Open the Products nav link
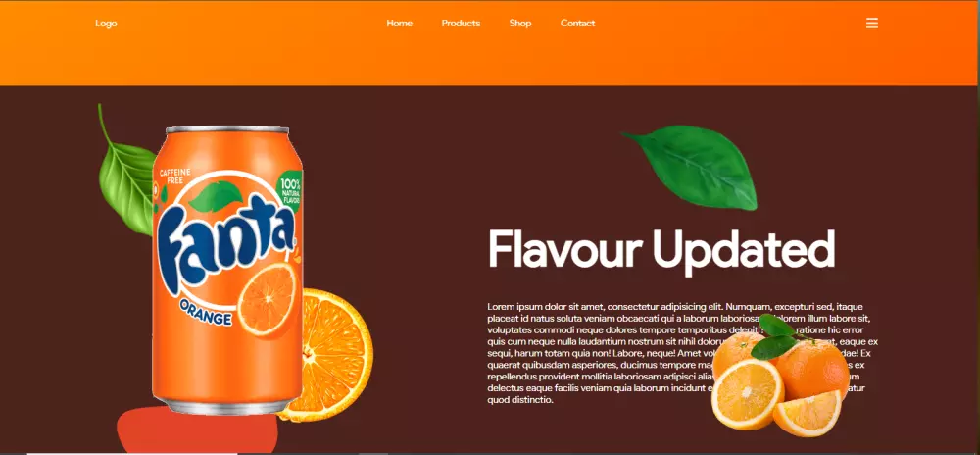 point(461,24)
